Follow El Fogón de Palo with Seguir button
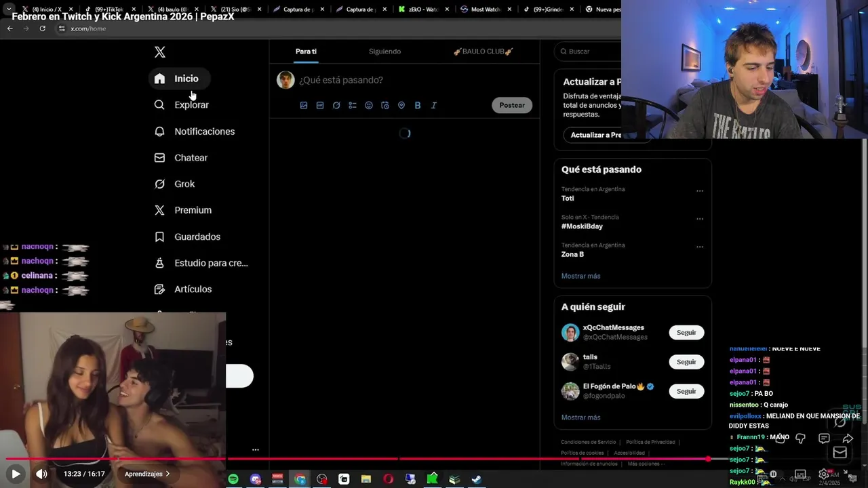Viewport: 868px width, 488px height. click(x=686, y=391)
